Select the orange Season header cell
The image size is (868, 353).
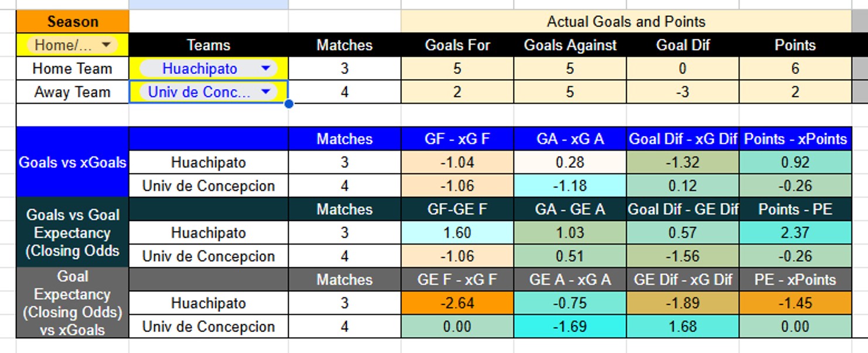click(72, 21)
